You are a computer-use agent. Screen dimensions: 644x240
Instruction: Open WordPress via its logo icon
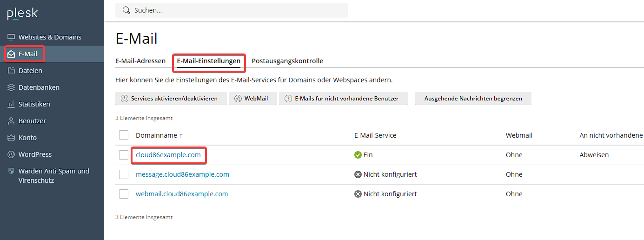pyautogui.click(x=11, y=154)
